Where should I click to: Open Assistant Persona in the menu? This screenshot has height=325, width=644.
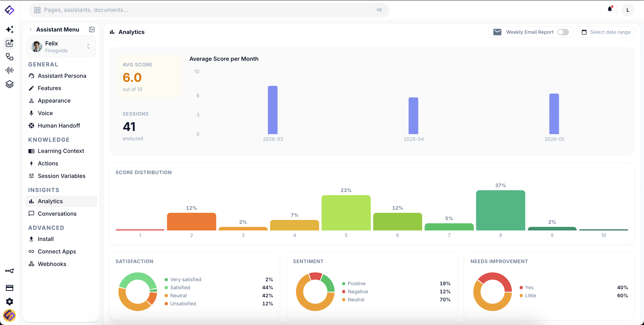(61, 76)
